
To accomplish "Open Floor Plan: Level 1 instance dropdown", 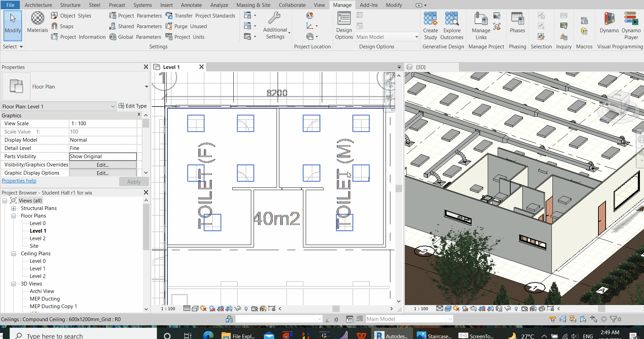I will pos(113,106).
